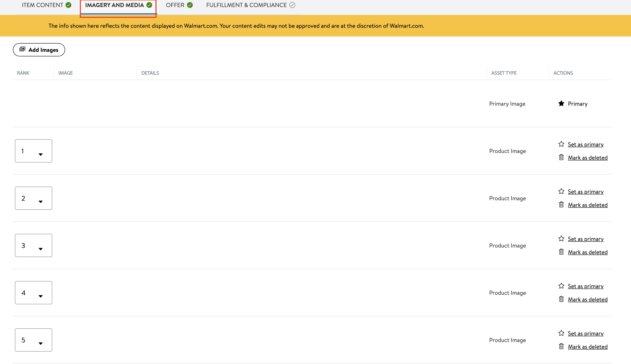This screenshot has height=364, width=631.
Task: Expand the rank 4 dropdown
Action: point(34,293)
